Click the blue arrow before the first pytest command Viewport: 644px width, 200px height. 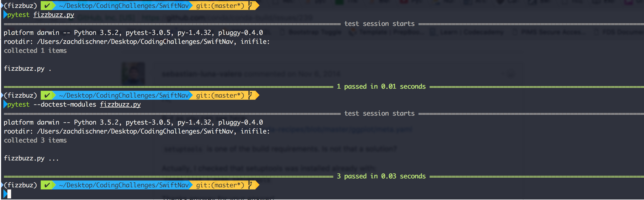click(x=5, y=15)
